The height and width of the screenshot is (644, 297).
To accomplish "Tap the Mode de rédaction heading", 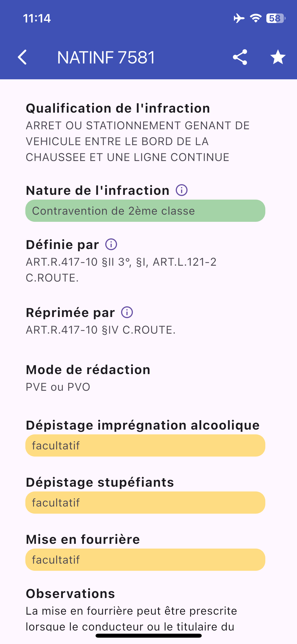I will click(x=88, y=370).
